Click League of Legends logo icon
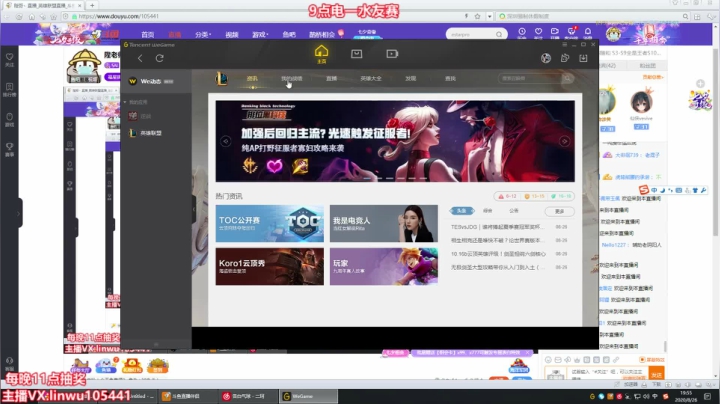This screenshot has width=720, height=404. point(221,79)
